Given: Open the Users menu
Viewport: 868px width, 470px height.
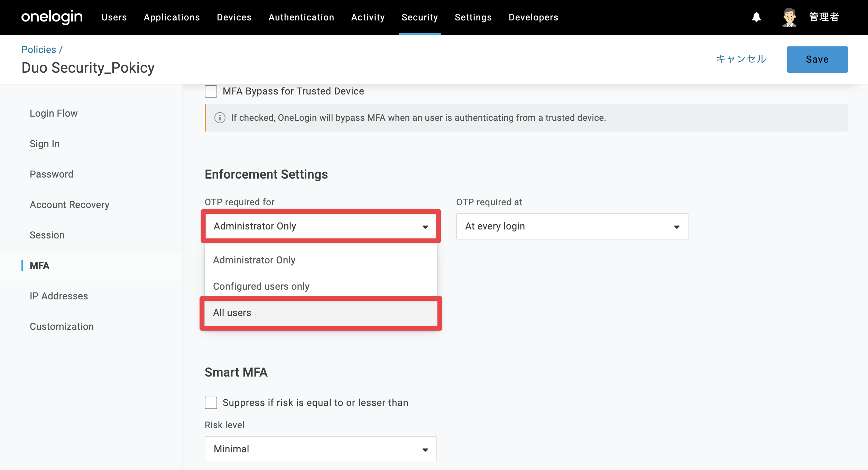Looking at the screenshot, I should point(114,17).
